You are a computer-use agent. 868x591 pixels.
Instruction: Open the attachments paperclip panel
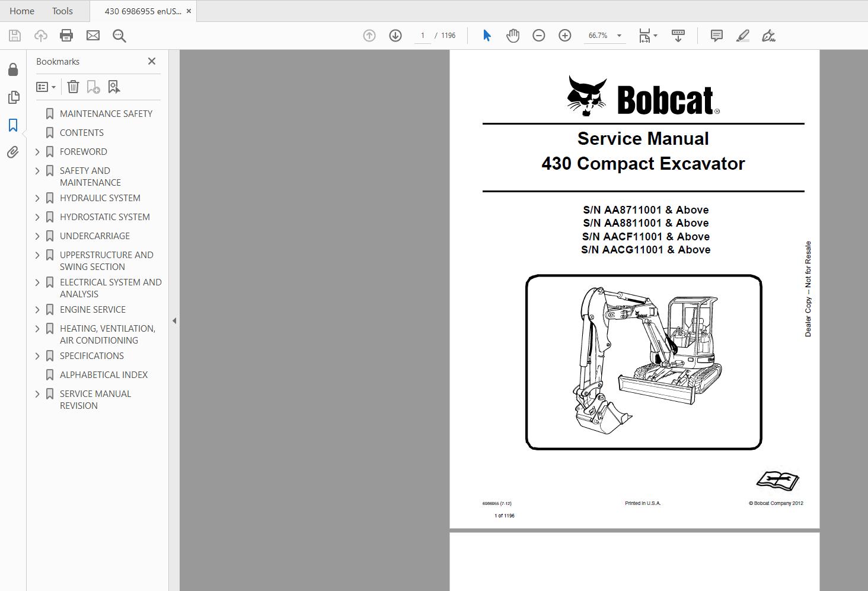13,152
